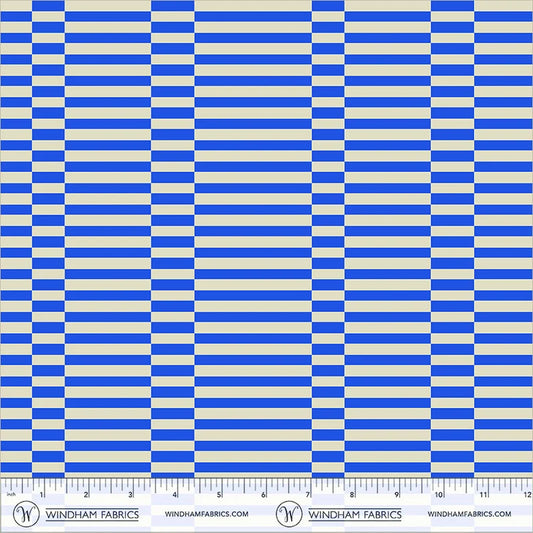This screenshot has width=533, height=533.
Task: Select the ruler number 8 label
Action: click(352, 495)
